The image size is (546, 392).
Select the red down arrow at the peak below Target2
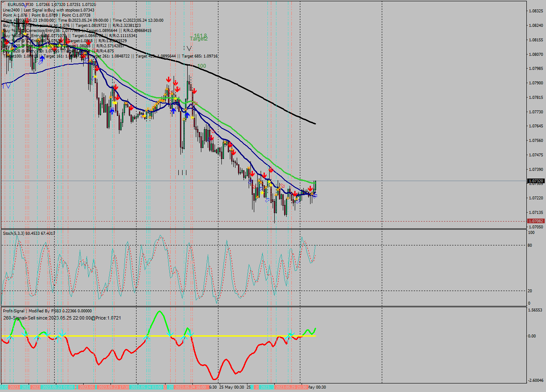[x=195, y=91]
